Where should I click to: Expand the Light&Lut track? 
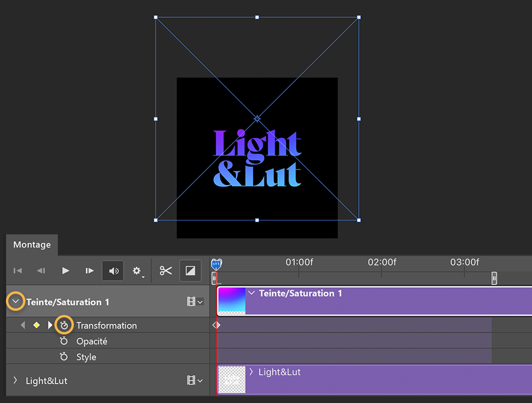[15, 381]
